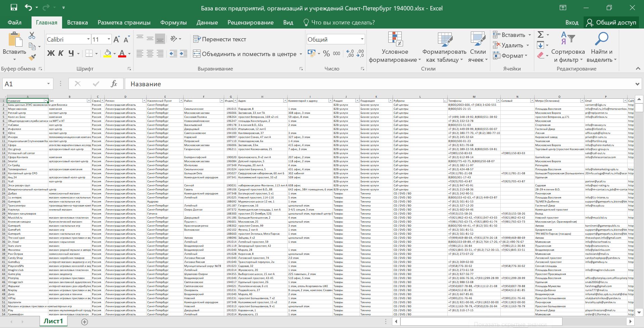Click the Общий доступ share button
Image resolution: width=644 pixels, height=328 pixels.
click(611, 22)
